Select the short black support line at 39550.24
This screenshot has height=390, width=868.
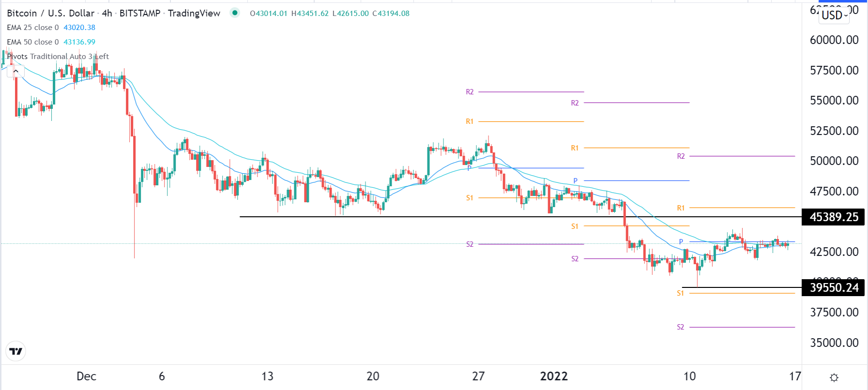(x=741, y=287)
